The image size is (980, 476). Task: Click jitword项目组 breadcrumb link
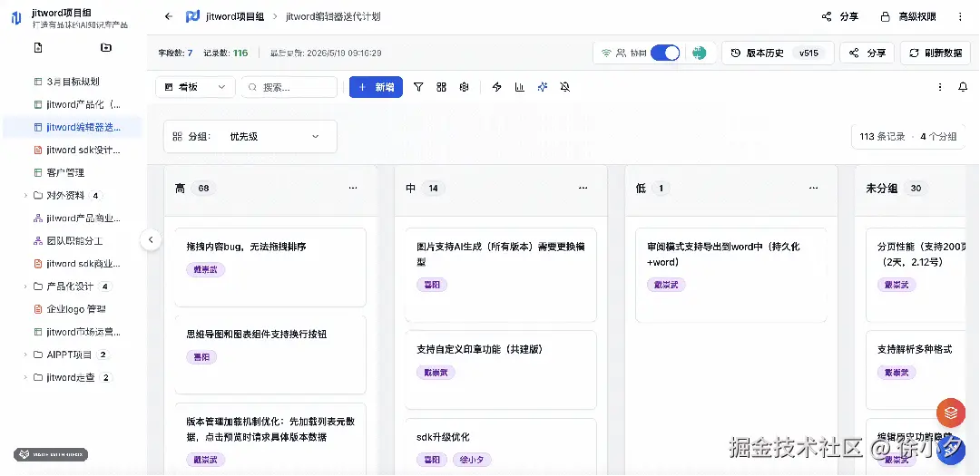pos(234,17)
